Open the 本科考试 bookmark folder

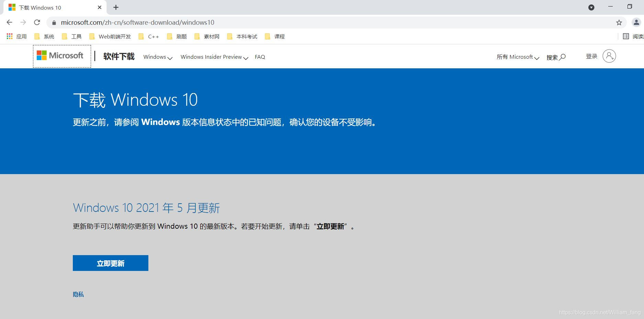(x=242, y=36)
